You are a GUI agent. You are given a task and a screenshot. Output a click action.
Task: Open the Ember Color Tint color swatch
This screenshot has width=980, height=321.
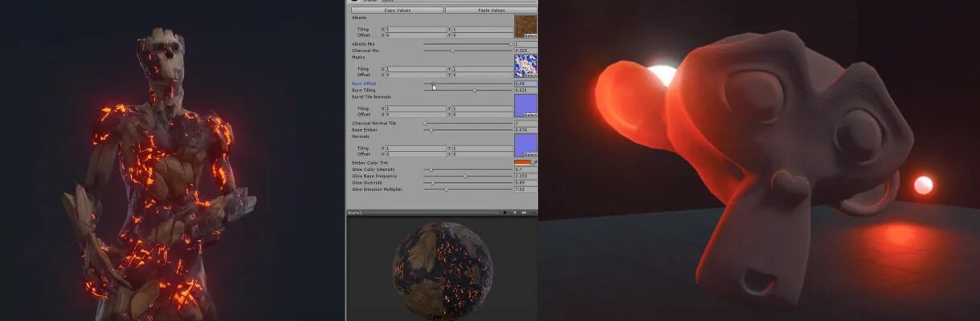coord(522,163)
